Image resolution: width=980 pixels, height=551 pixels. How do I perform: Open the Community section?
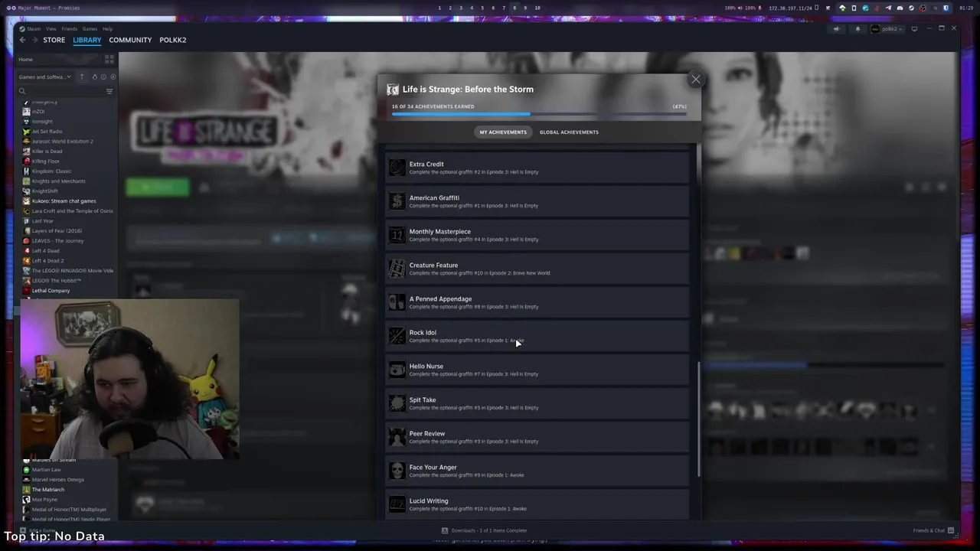click(x=130, y=40)
